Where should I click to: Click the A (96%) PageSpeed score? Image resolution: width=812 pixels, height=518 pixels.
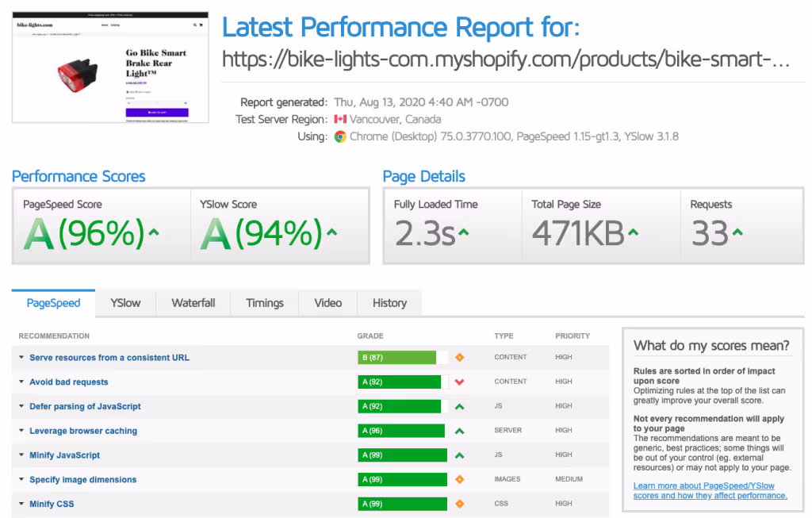84,233
